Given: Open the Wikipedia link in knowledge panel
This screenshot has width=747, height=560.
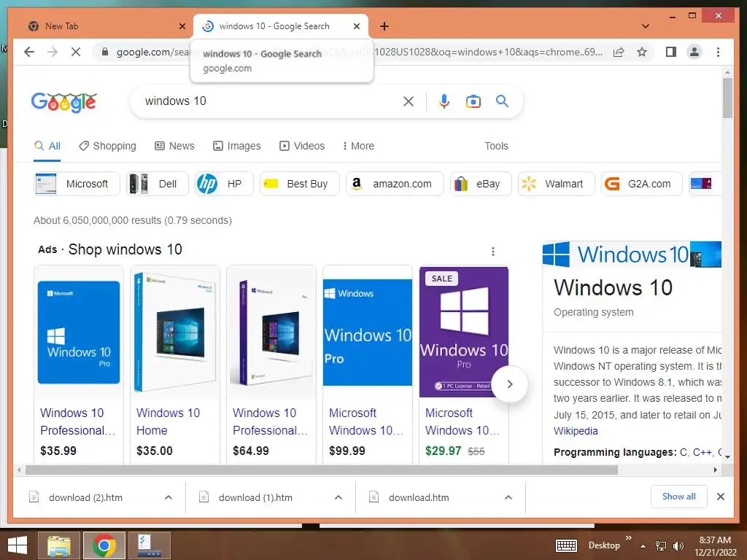Looking at the screenshot, I should pyautogui.click(x=576, y=431).
